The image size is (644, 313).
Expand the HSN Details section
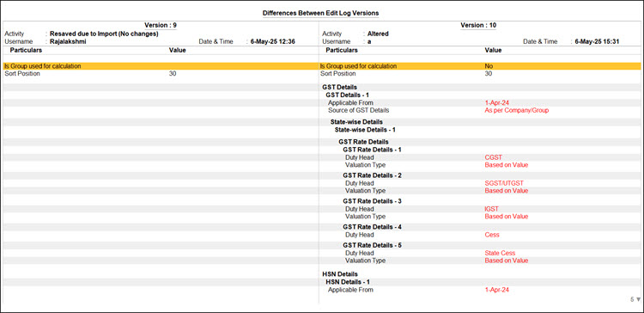click(x=340, y=274)
